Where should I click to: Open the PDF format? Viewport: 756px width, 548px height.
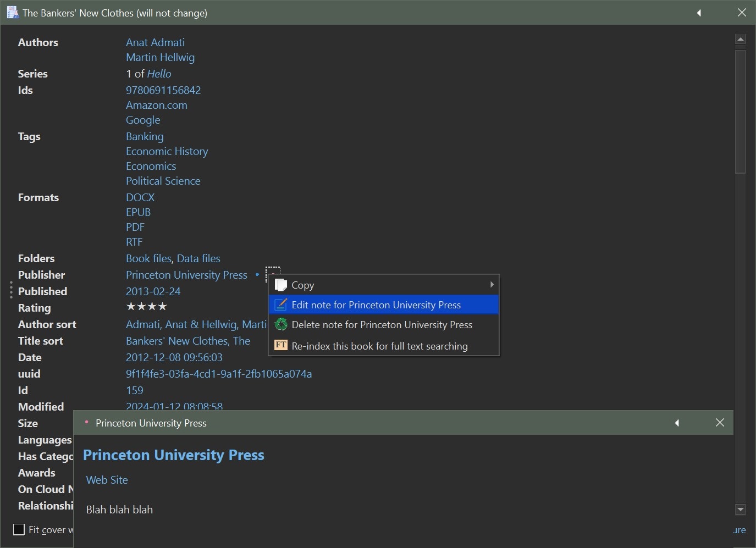coord(135,227)
